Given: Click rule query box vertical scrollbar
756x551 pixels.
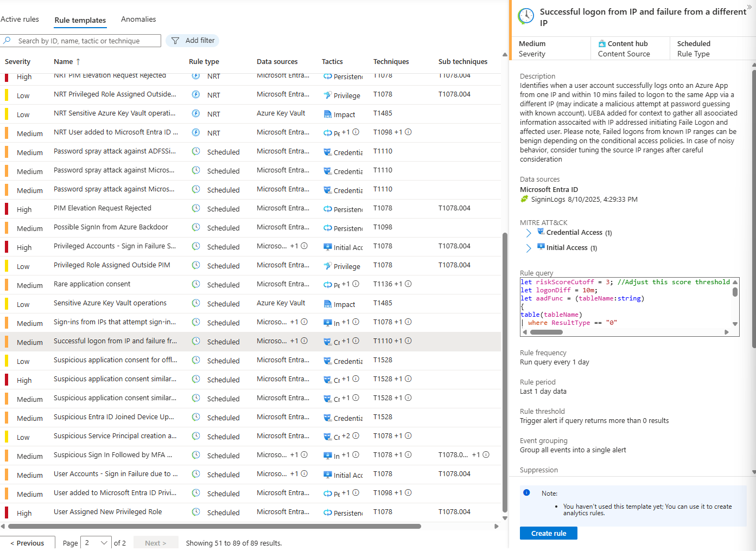Looking at the screenshot, I should coord(735,292).
